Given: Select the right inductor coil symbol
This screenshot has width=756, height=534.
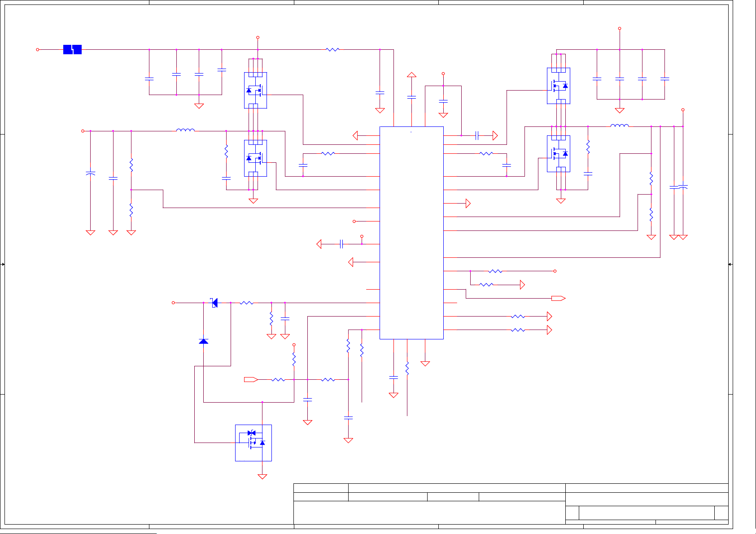Looking at the screenshot, I should [620, 126].
